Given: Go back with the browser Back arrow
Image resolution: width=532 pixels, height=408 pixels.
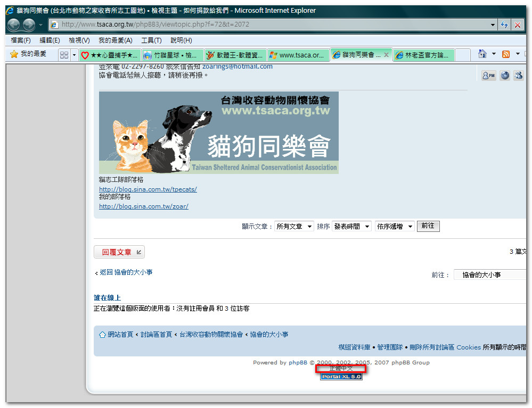Looking at the screenshot, I should (x=13, y=25).
